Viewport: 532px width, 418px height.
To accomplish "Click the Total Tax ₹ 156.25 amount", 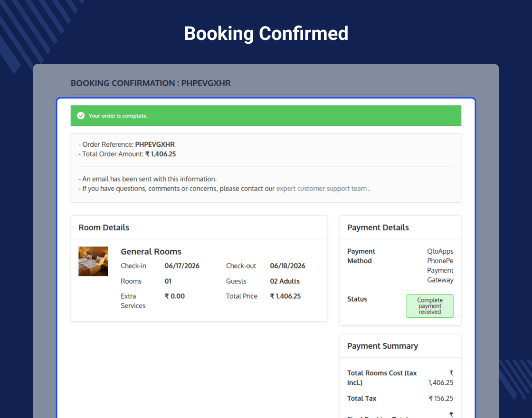I will (x=441, y=399).
